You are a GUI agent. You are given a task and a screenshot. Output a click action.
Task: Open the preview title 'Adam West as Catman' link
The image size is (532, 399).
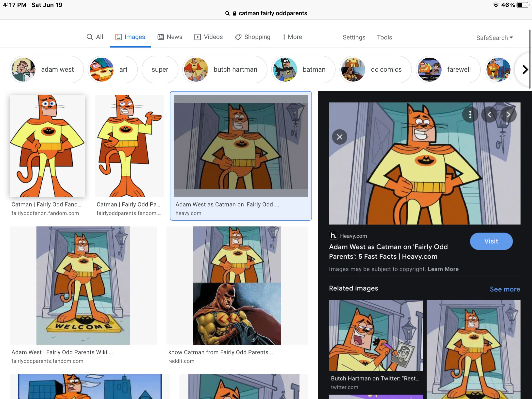pos(388,251)
